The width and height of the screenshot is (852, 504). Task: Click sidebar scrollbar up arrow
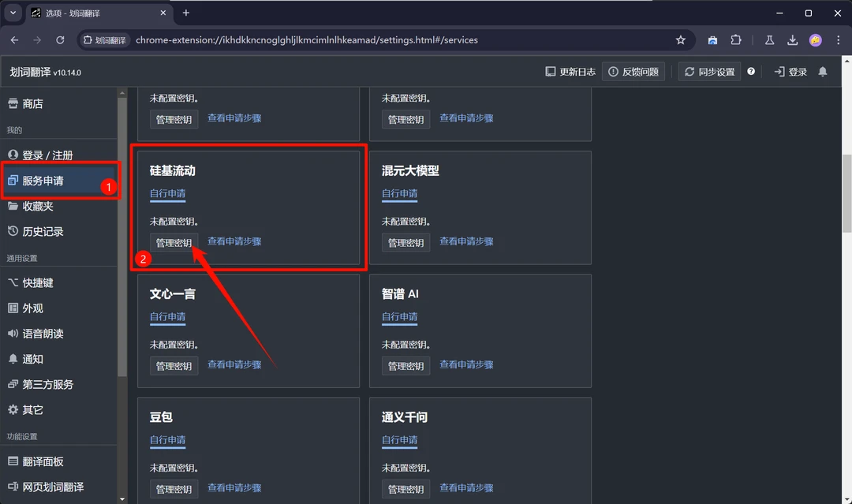pos(122,93)
